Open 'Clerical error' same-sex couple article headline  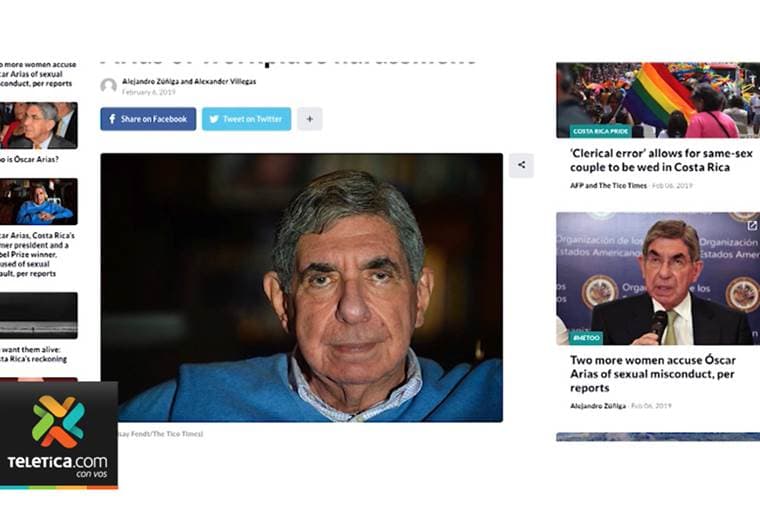click(x=661, y=160)
